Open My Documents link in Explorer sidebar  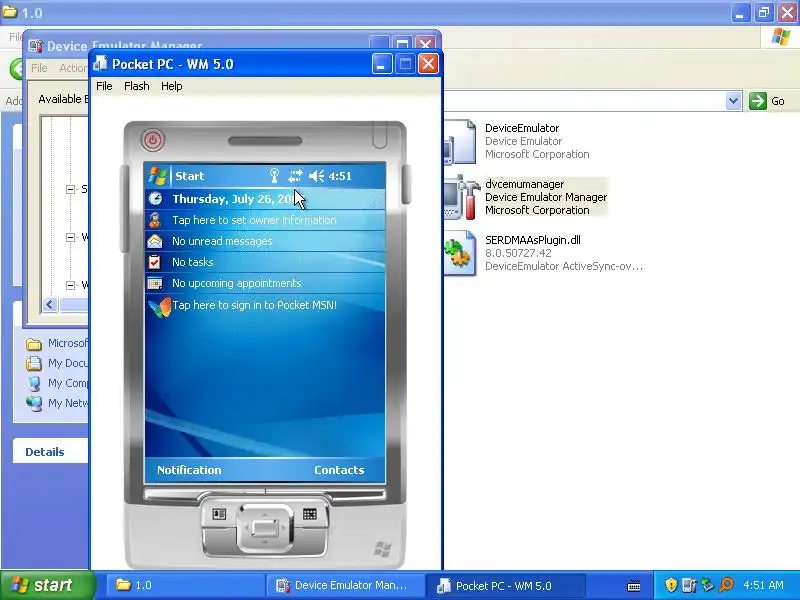[x=67, y=363]
